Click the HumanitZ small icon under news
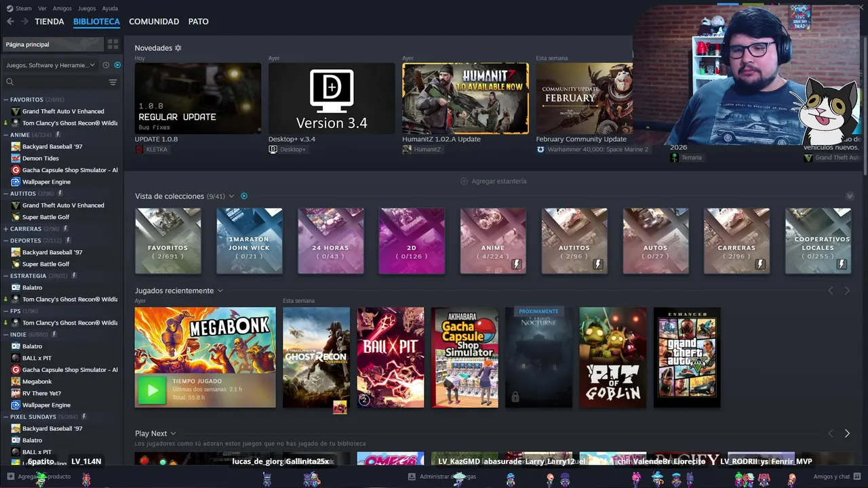This screenshot has height=488, width=868. (x=407, y=149)
